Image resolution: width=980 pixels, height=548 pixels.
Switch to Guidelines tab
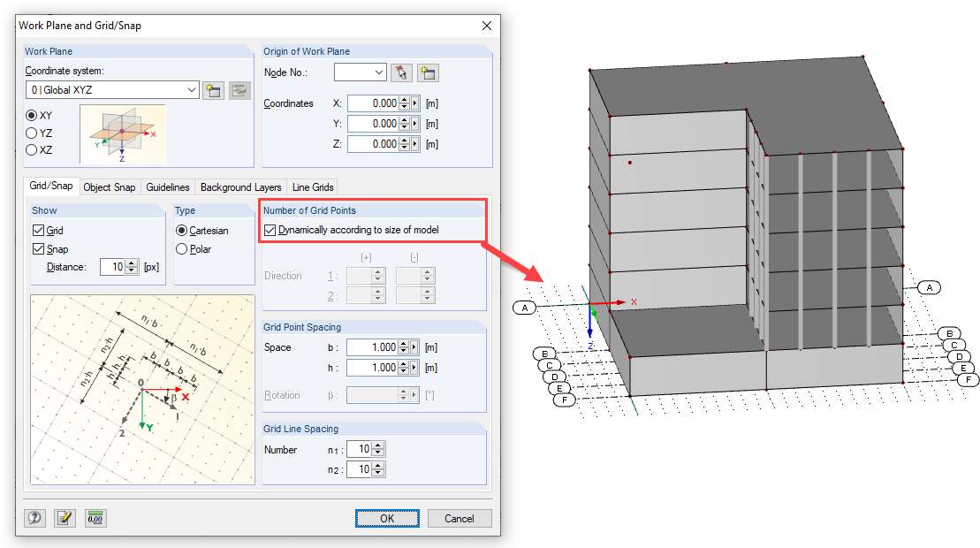[x=168, y=187]
